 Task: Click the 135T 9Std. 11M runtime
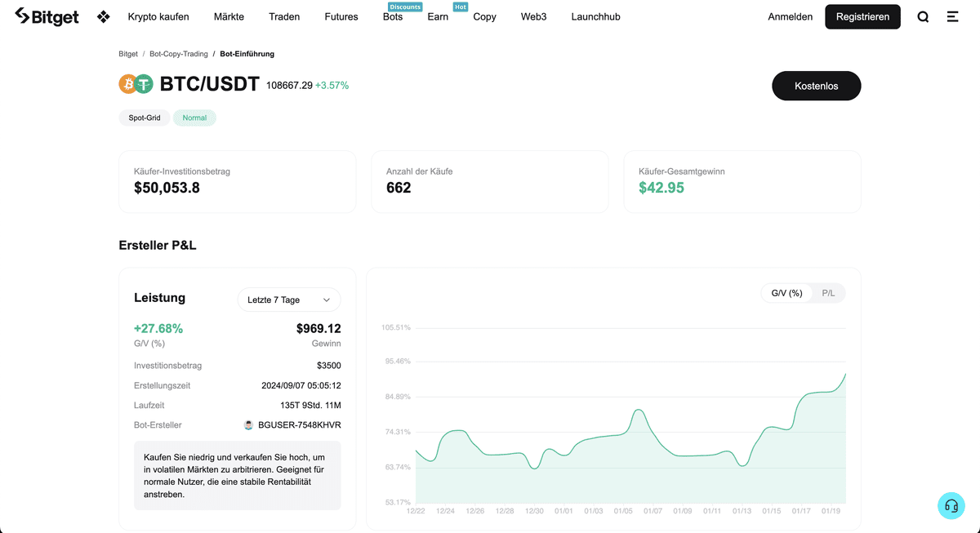pyautogui.click(x=310, y=405)
